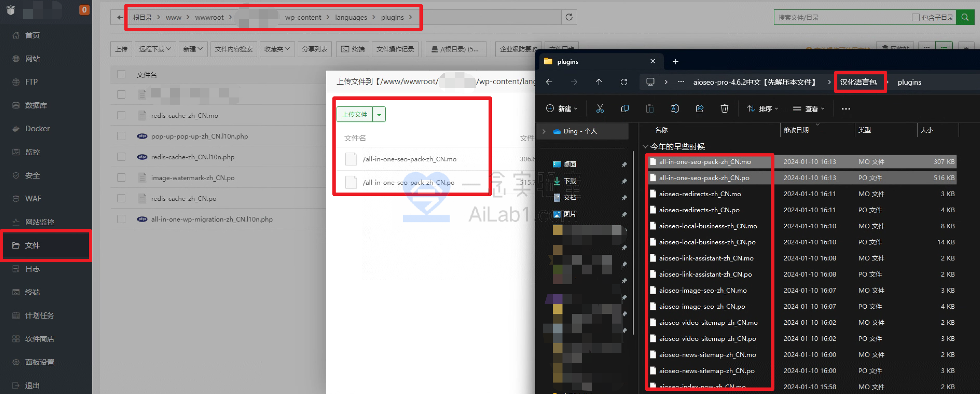Image resolution: width=980 pixels, height=394 pixels.
Task: Open the 终端 terminal button in the toolbar
Action: point(352,49)
